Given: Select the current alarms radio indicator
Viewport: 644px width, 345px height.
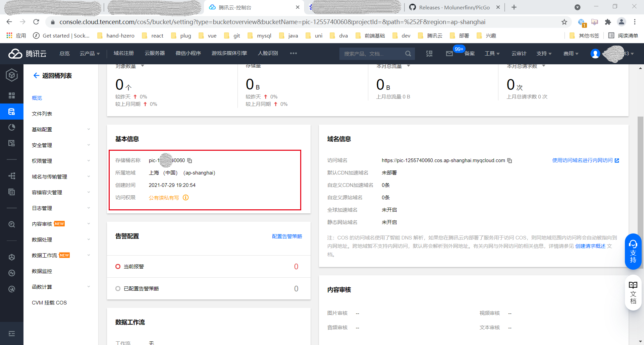Looking at the screenshot, I should click(118, 267).
